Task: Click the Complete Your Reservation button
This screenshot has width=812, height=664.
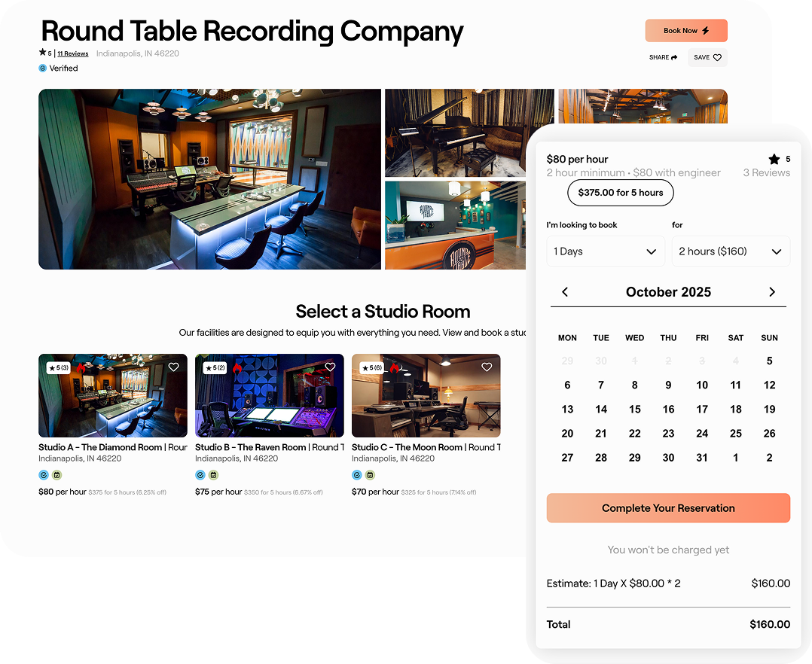Action: tap(669, 508)
